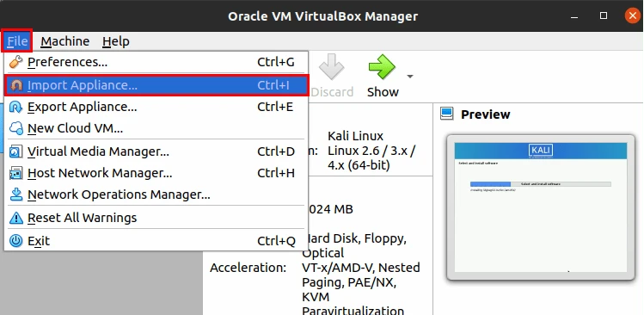The height and width of the screenshot is (315, 644).
Task: Select the Import Appliance... menu entry
Action: pyautogui.click(x=156, y=85)
